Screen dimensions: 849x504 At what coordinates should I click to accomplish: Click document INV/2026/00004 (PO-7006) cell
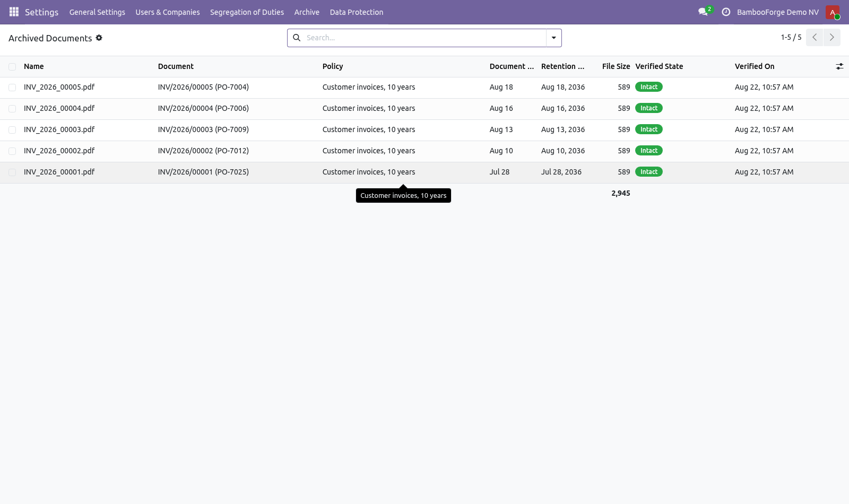pyautogui.click(x=203, y=108)
